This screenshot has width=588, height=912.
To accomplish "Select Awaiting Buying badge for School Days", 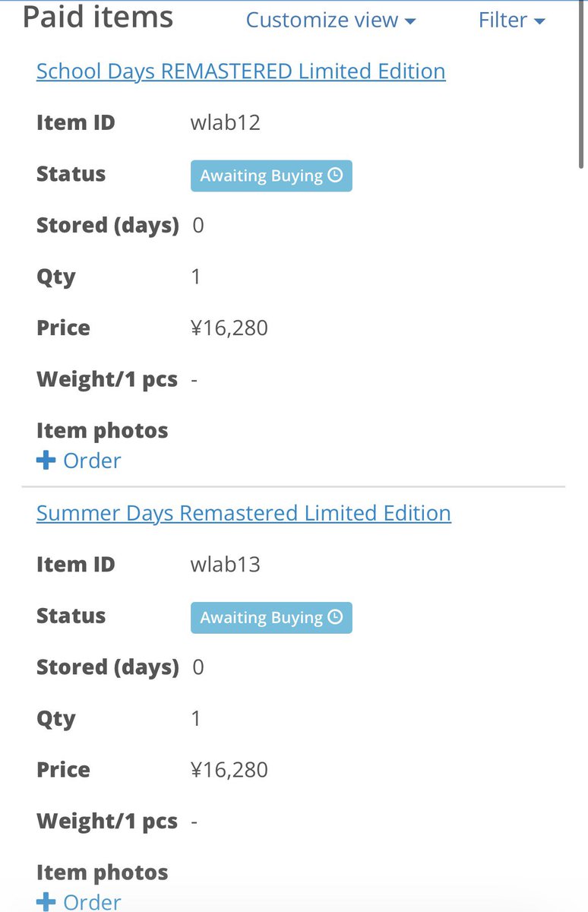I will 271,176.
